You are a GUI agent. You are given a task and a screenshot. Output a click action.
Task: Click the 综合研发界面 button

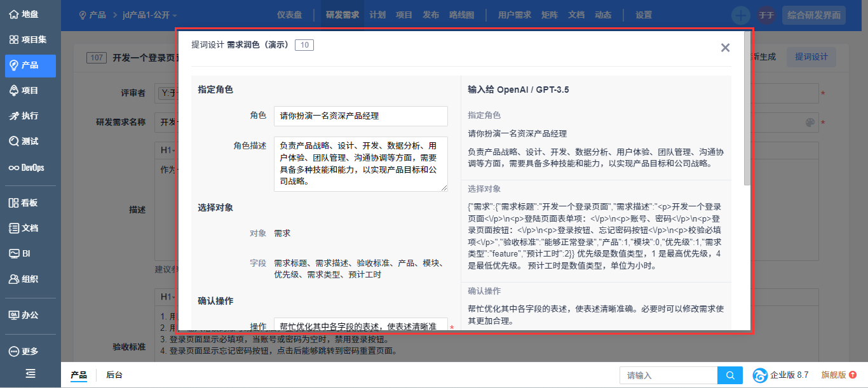pyautogui.click(x=814, y=15)
